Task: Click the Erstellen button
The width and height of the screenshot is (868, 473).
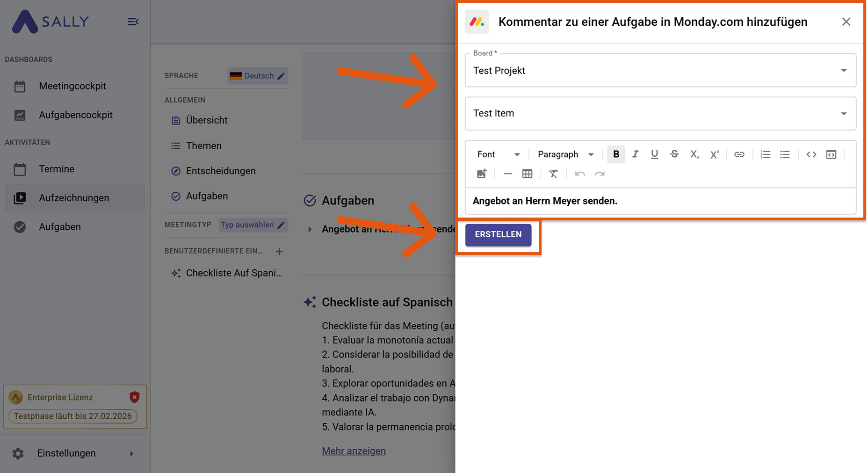Action: 498,234
